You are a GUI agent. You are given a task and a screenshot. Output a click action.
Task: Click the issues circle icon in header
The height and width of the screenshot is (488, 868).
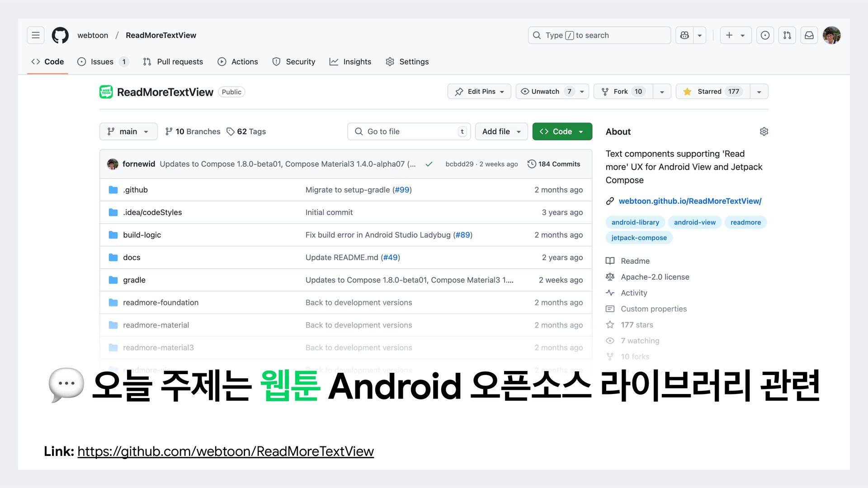pos(765,35)
